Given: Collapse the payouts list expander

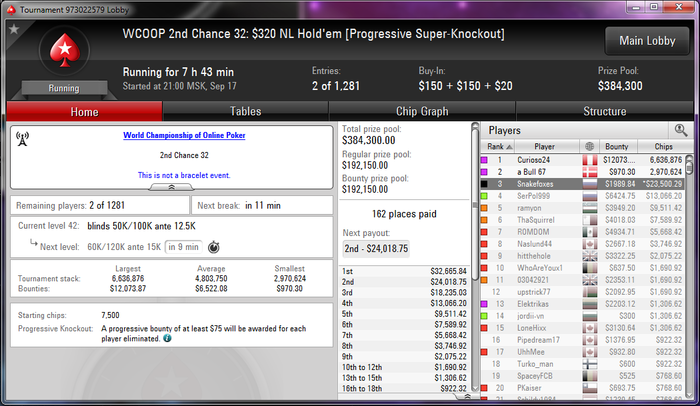Looking at the screenshot, I should [467, 396].
